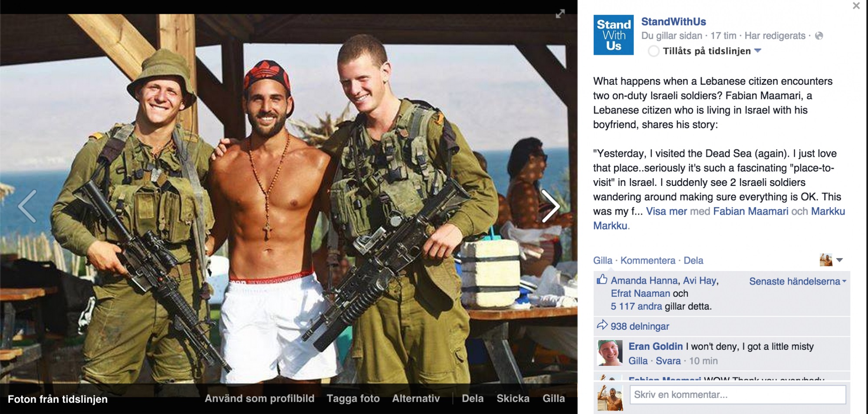This screenshot has height=414, width=868.
Task: Click the thumbs-up likes icon
Action: pyautogui.click(x=602, y=279)
